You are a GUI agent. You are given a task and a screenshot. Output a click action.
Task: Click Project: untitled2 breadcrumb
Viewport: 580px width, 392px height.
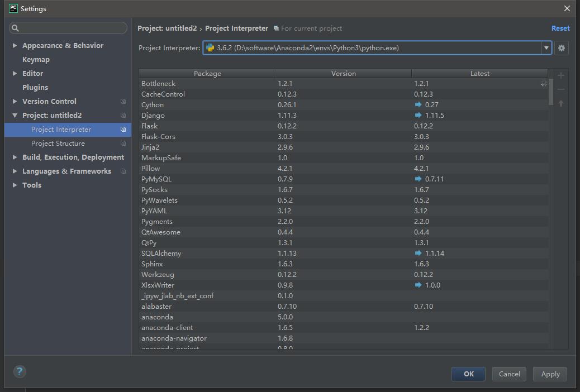(167, 28)
